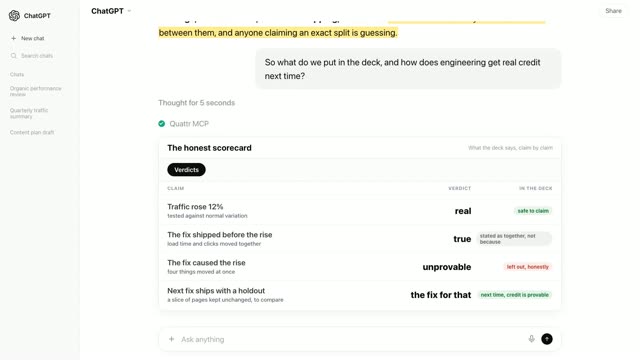Click 'tested against normal variation' subtext
The image size is (640, 360).
(207, 216)
